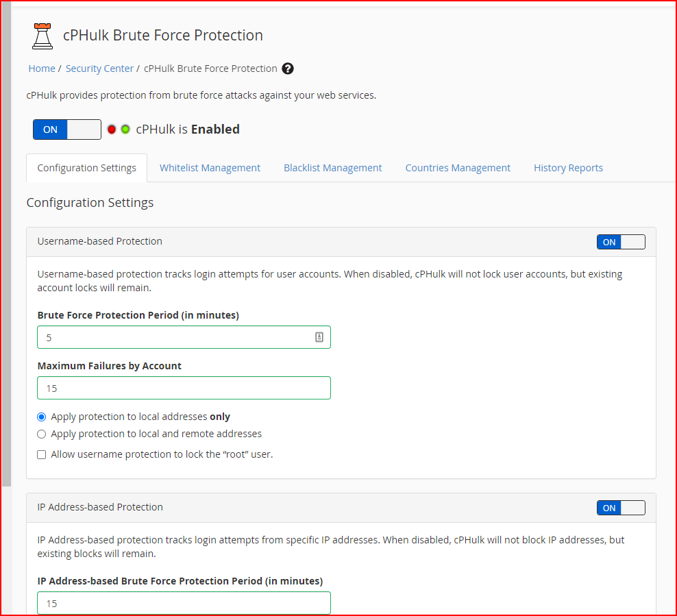Toggle IP Address-based Protection switch

point(621,508)
